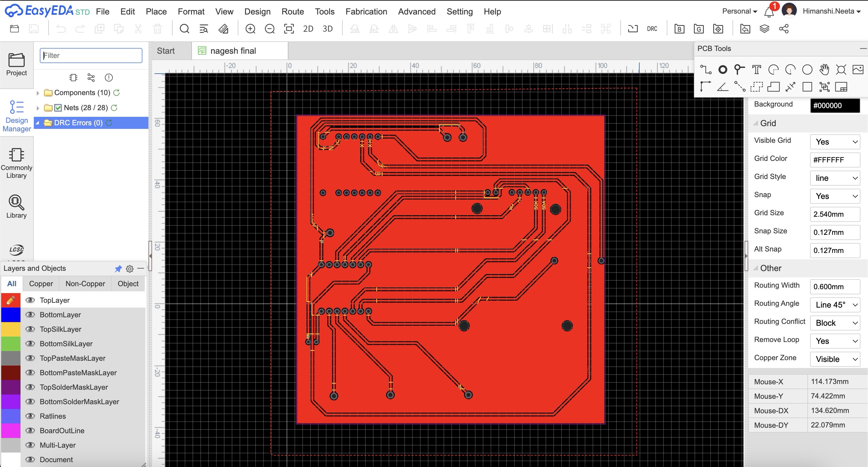The height and width of the screenshot is (467, 868).
Task: Open the Routing Angle dropdown
Action: (835, 305)
